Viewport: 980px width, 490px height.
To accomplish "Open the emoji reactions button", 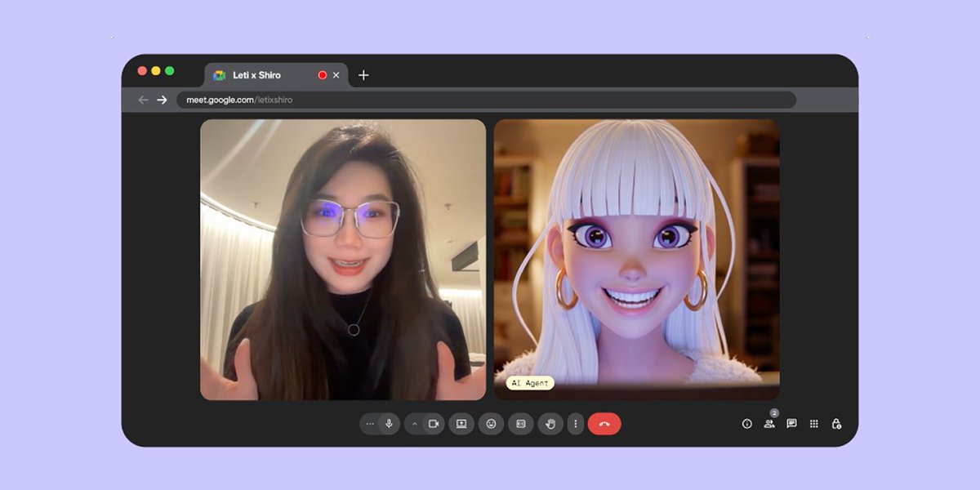I will click(491, 424).
